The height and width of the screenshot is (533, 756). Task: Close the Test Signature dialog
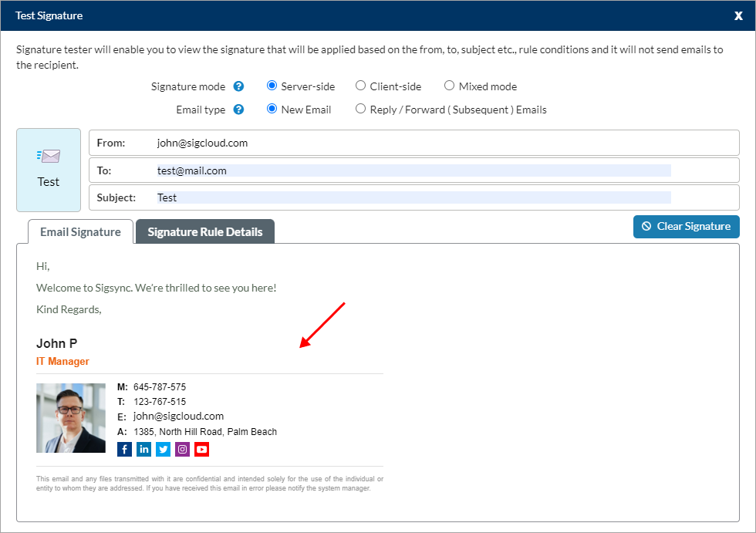tap(738, 15)
